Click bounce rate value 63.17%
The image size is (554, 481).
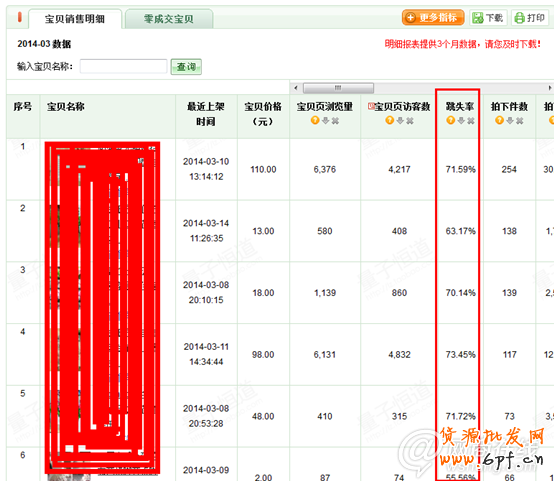click(x=460, y=231)
